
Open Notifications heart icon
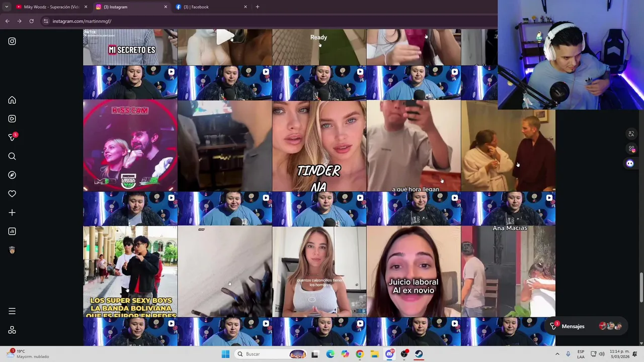[12, 194]
